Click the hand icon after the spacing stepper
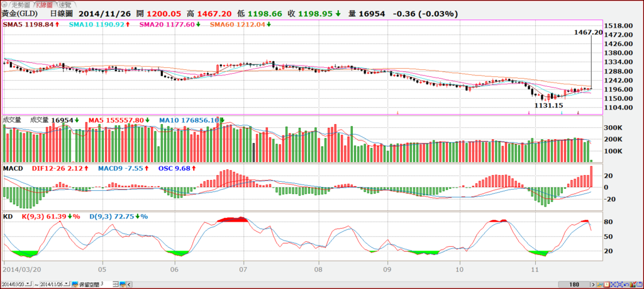This screenshot has width=644, height=289. point(123,284)
